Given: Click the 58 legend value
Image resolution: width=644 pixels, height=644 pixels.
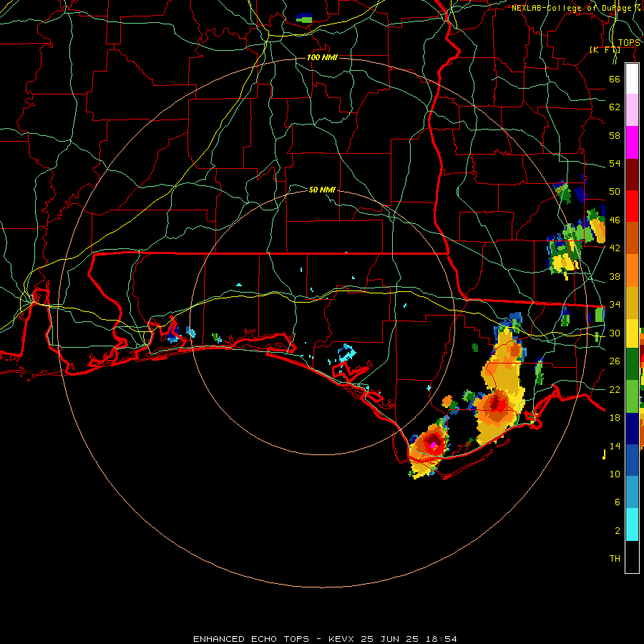Looking at the screenshot, I should (x=615, y=135).
